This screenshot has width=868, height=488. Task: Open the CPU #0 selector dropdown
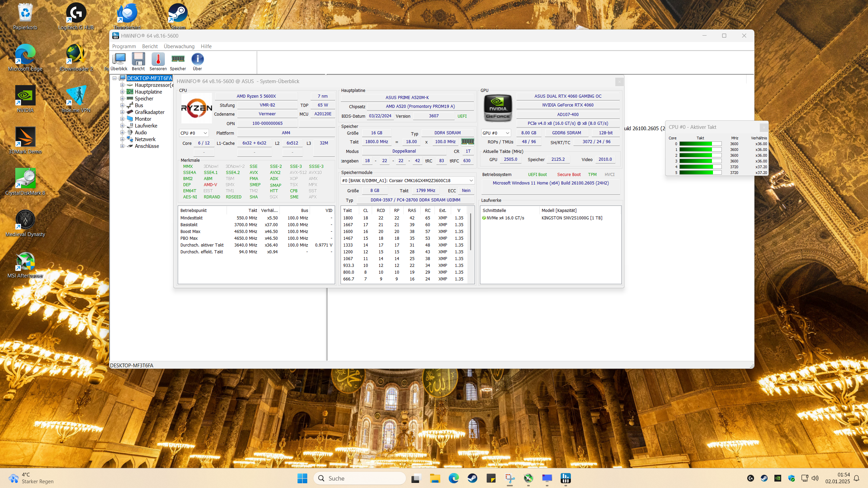click(x=194, y=133)
